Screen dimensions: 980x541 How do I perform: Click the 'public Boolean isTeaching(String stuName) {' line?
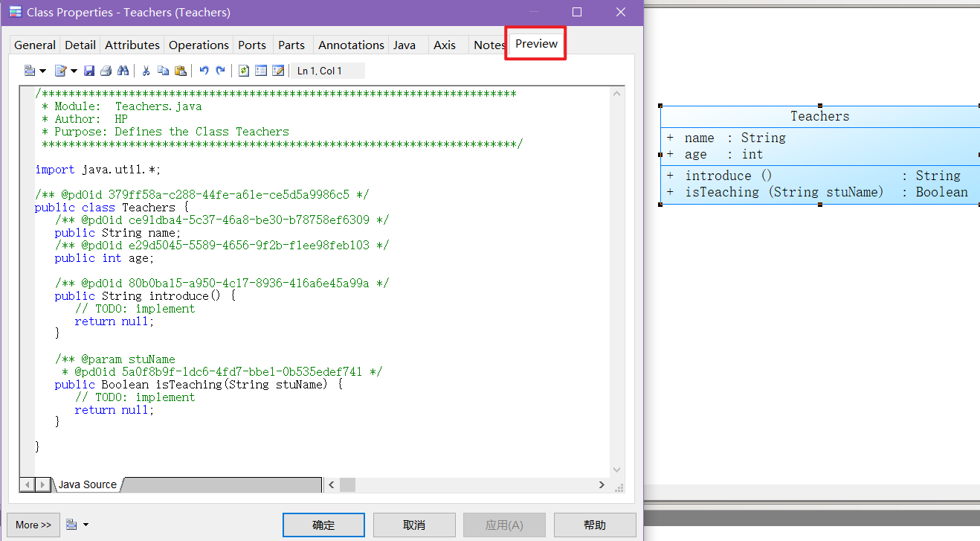[x=199, y=385]
